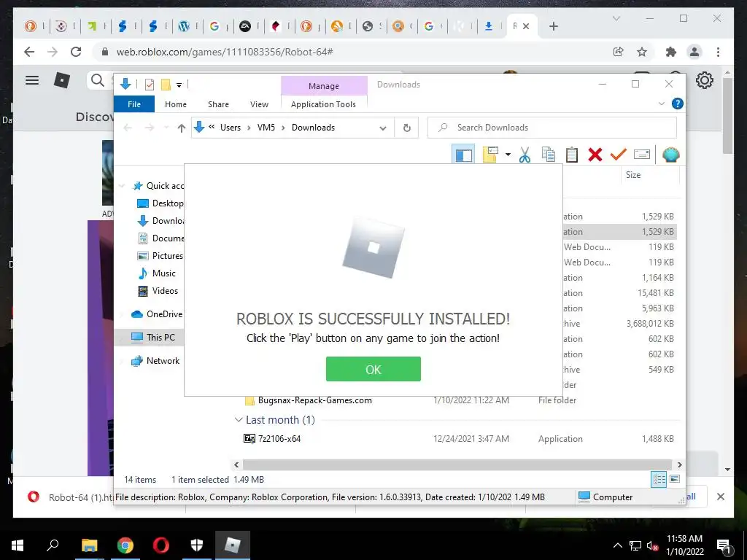Viewport: 747px width, 560px height.
Task: Click the red X Delete icon
Action: [595, 155]
